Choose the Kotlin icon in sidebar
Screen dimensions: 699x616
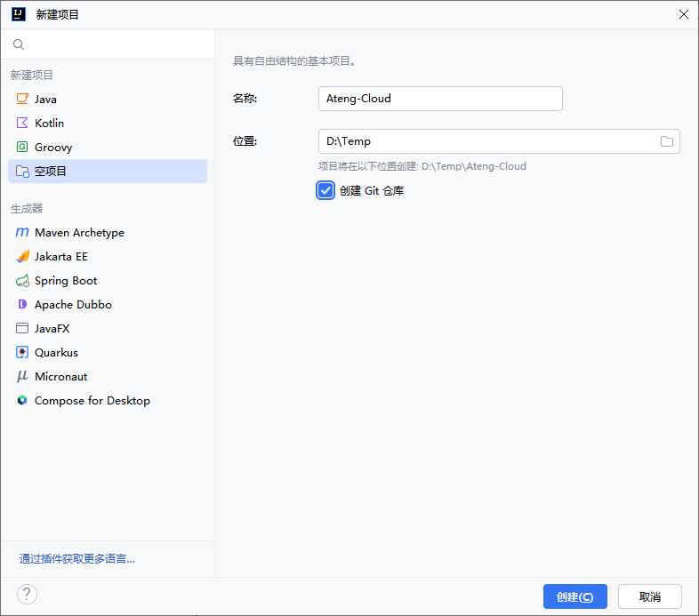(x=22, y=124)
